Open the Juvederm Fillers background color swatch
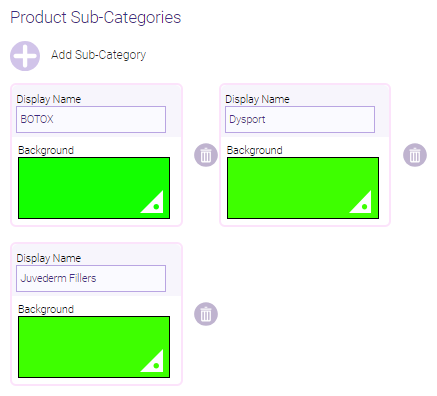437x396 pixels. coord(94,347)
